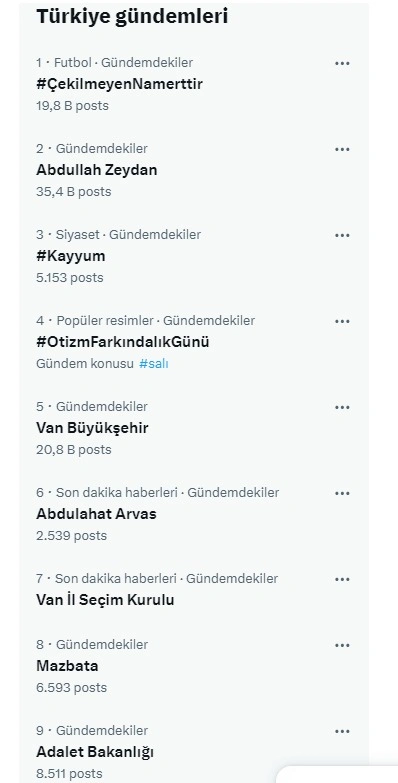Open the #OtizmFarkındalıkGünü hashtag trend

[x=122, y=342]
